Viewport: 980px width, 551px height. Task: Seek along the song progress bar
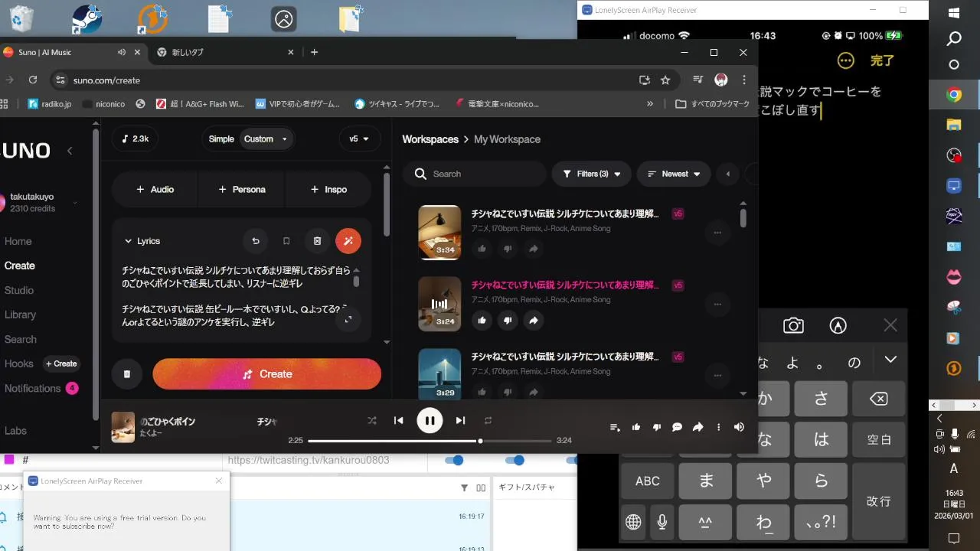(430, 441)
